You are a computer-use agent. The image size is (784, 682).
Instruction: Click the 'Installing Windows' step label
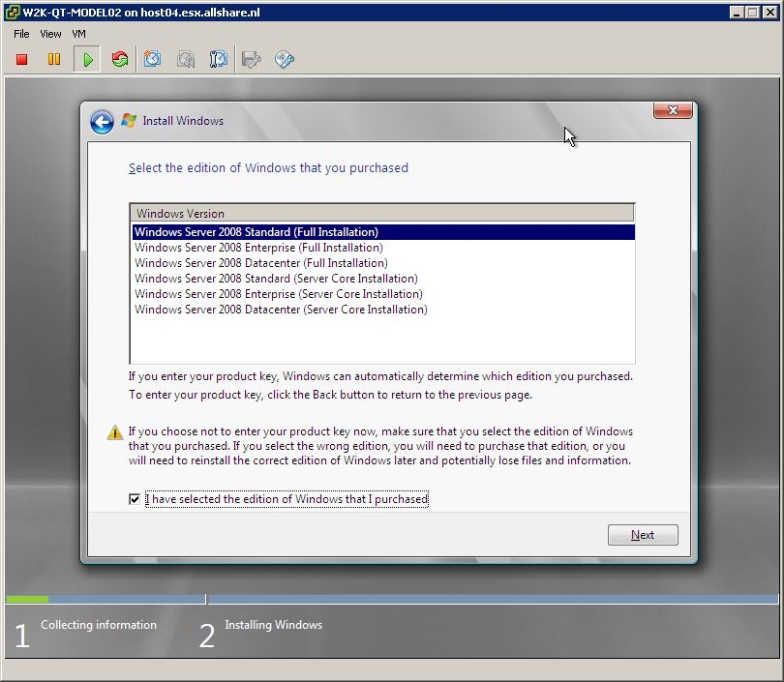(x=274, y=625)
